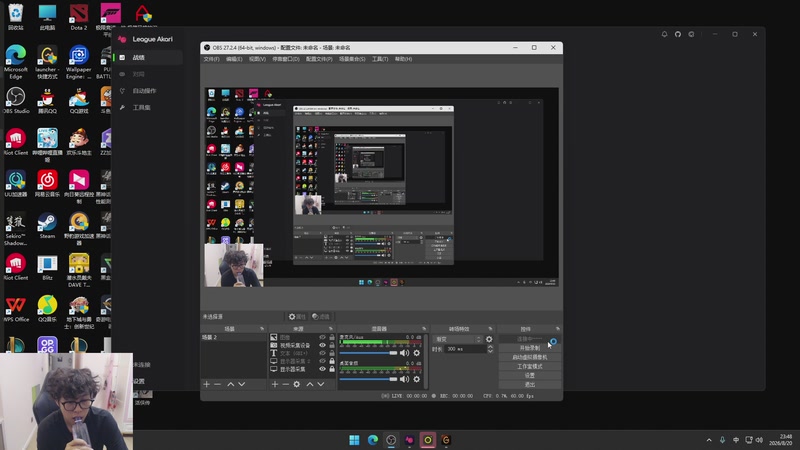Pop out Scenes dock via header icon
800x450 pixels.
pyautogui.click(x=262, y=329)
